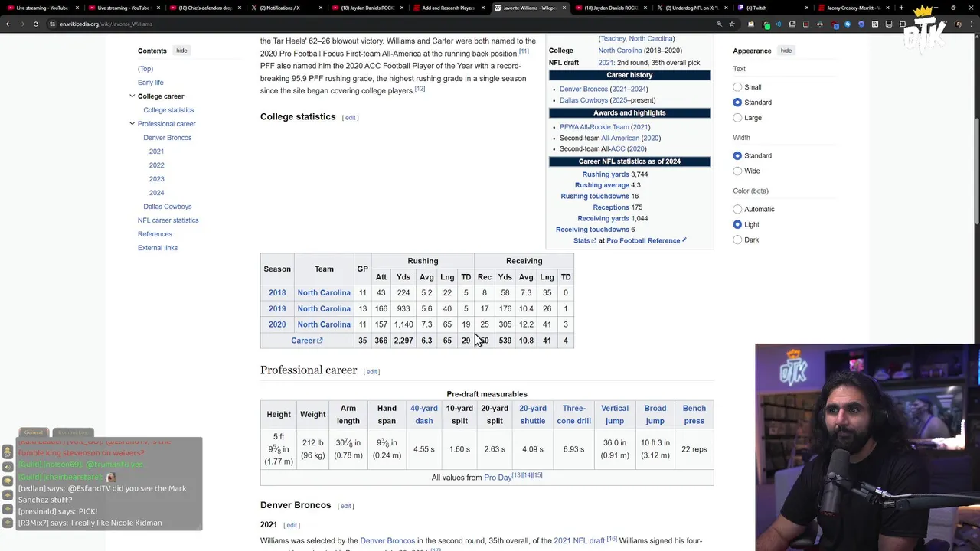
Task: Click the browser forward arrow
Action: point(21,24)
